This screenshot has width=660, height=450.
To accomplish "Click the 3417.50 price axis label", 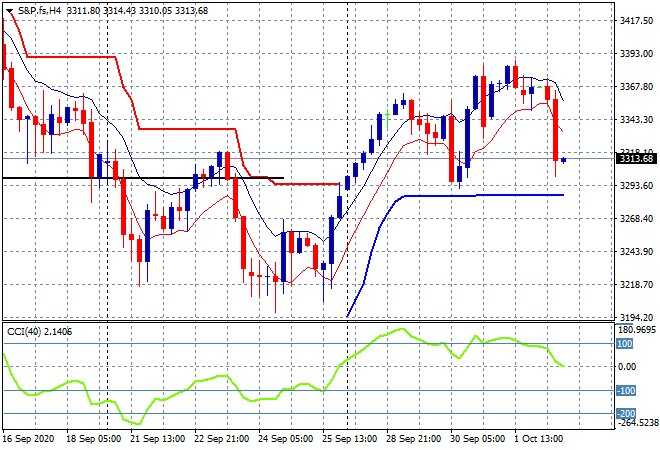I will (x=636, y=21).
